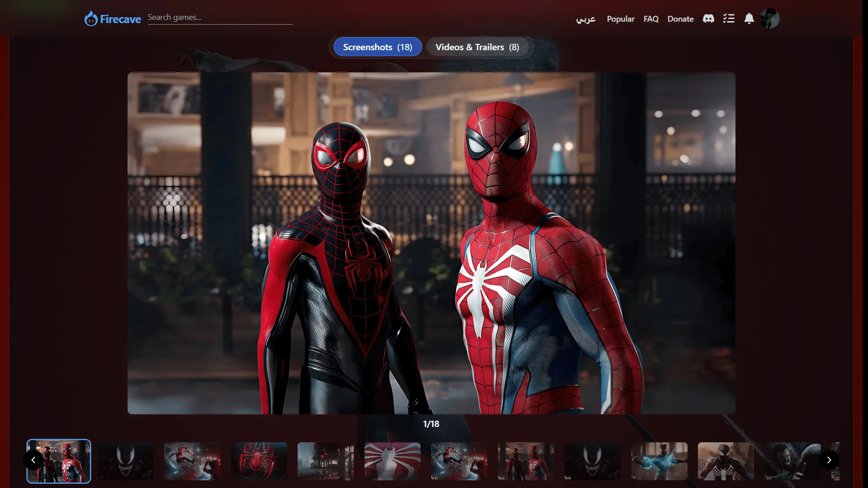Select fifth thumbnail of dark street scene
This screenshot has width=868, height=488.
coord(326,461)
